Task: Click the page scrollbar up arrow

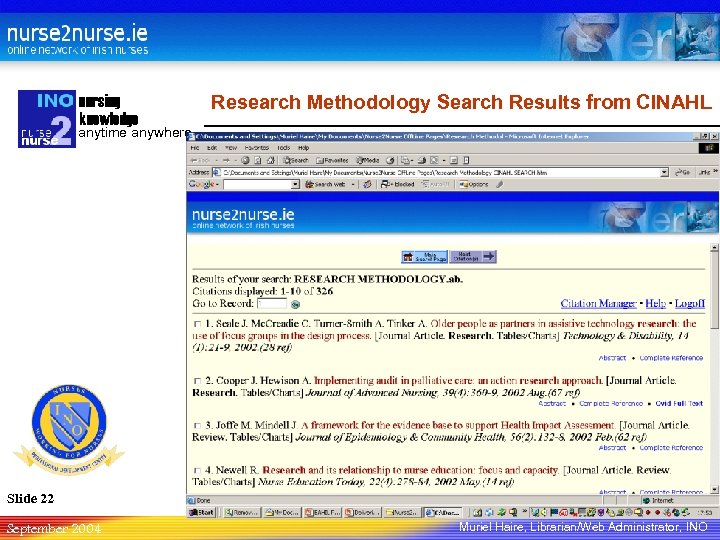Action: point(714,248)
